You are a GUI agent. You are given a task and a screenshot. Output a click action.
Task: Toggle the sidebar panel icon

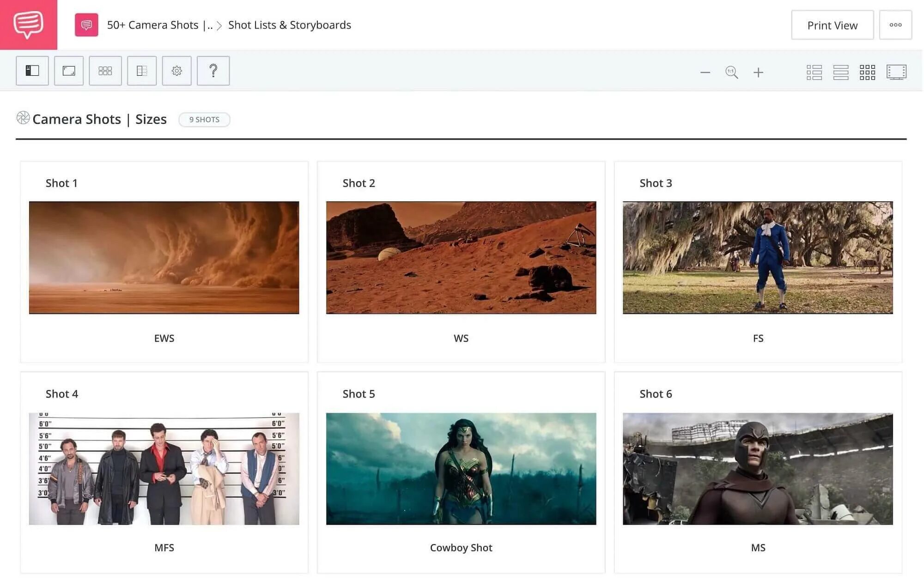click(x=32, y=71)
